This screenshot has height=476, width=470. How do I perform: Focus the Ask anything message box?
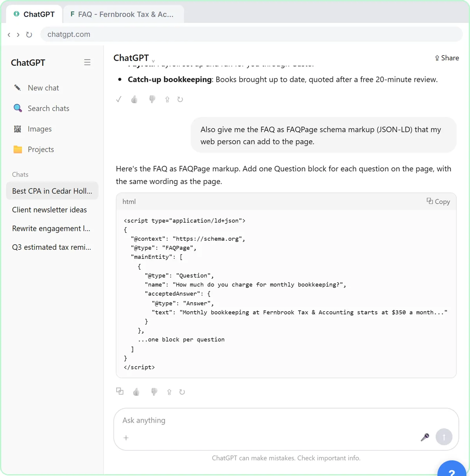(286, 420)
